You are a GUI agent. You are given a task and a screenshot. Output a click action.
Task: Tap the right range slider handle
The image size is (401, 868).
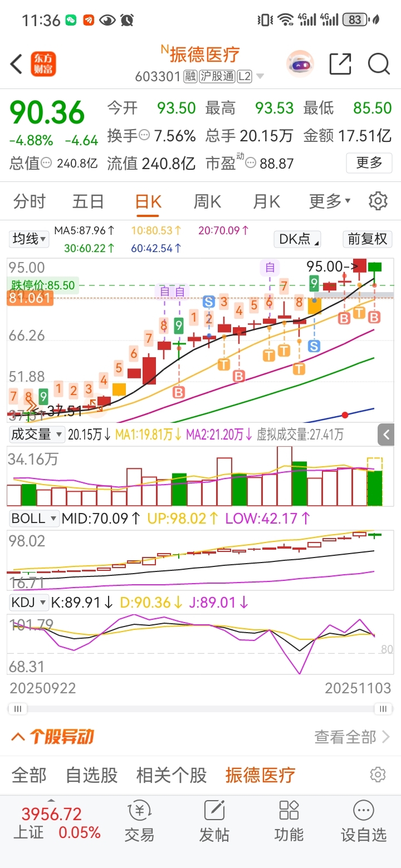click(383, 708)
